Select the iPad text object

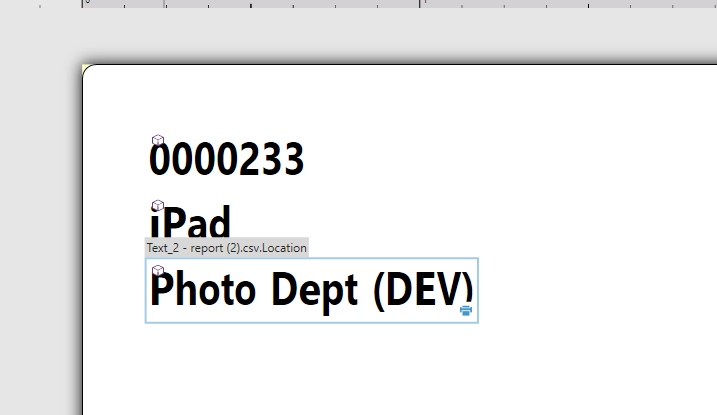point(190,222)
